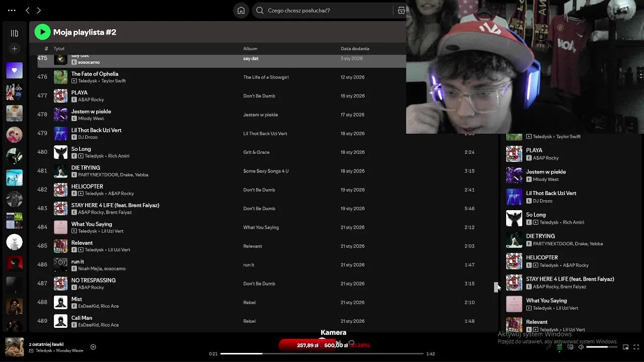The image size is (644, 362).
Task: Open the Browse icon beside search
Action: tap(401, 10)
